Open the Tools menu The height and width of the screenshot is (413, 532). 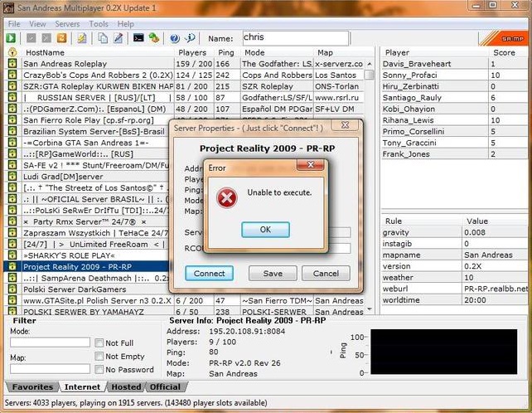point(99,24)
